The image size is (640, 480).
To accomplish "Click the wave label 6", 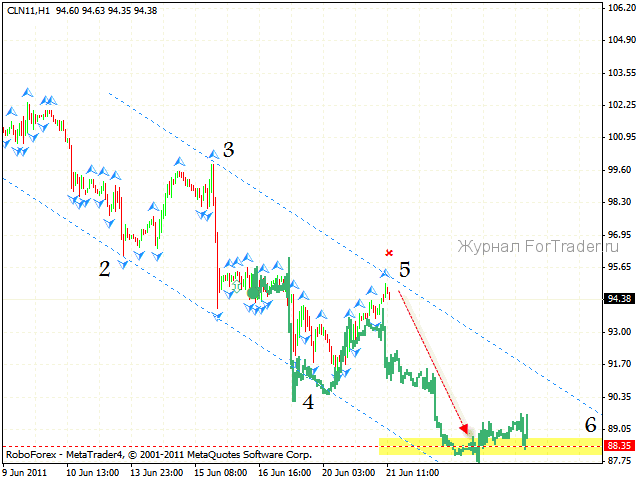I will 591,425.
